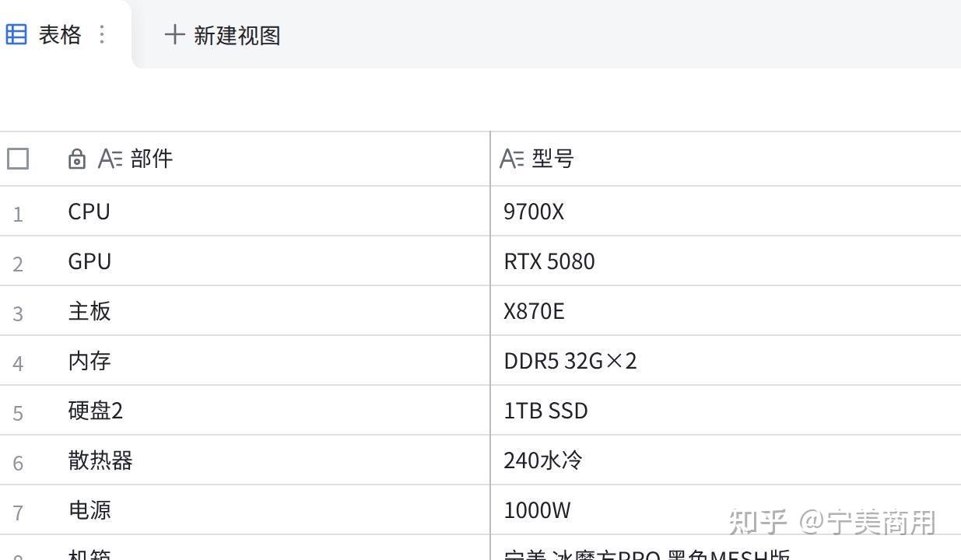961x560 pixels.
Task: Click the text-type icon beside 部件
Action: 110,159
